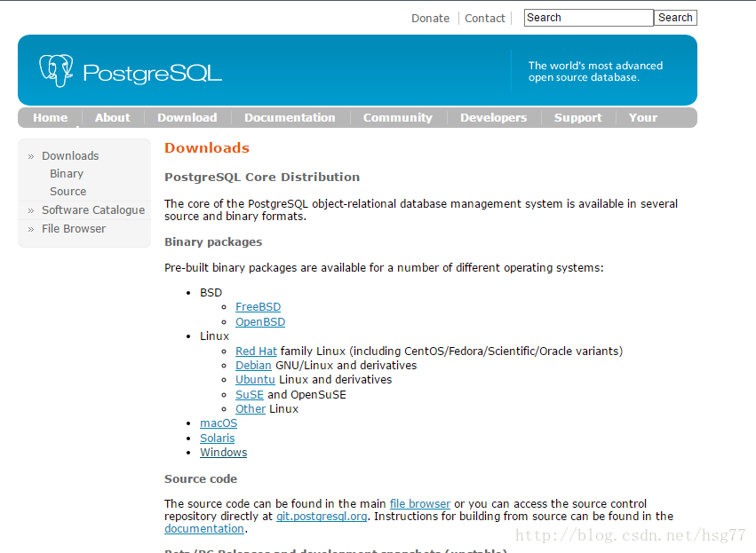Follow the Ubuntu link
This screenshot has height=553, width=756.
(x=255, y=380)
